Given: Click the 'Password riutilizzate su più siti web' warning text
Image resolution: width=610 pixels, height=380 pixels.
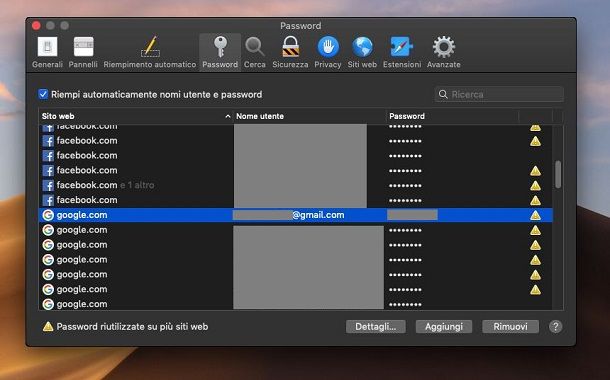Looking at the screenshot, I should pos(132,327).
